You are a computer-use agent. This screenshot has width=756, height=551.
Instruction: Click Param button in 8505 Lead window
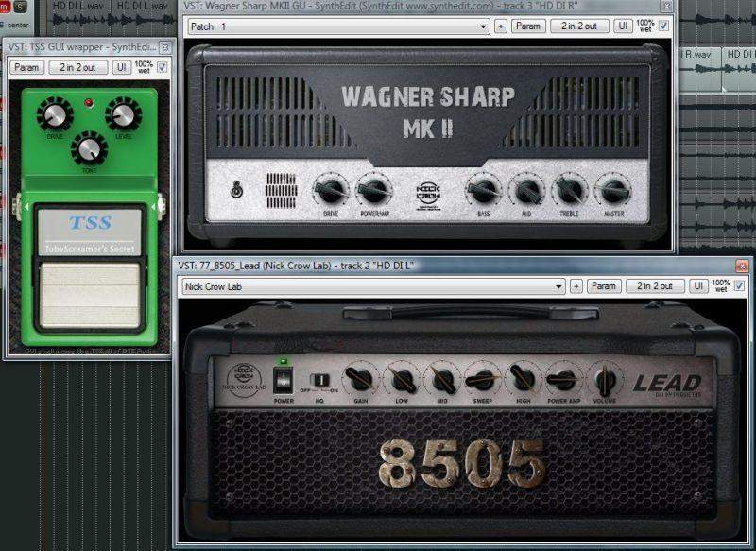[x=604, y=286]
